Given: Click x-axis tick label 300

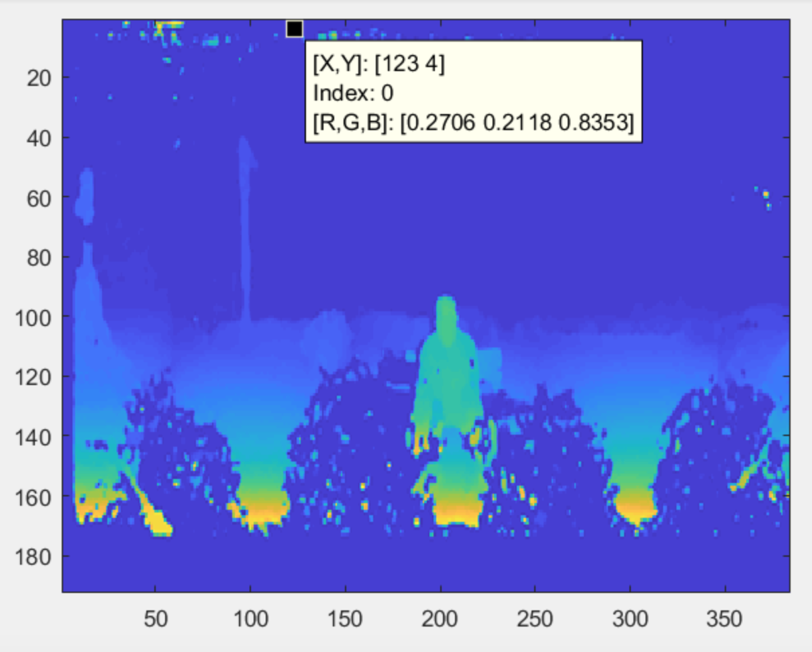Looking at the screenshot, I should [631, 618].
